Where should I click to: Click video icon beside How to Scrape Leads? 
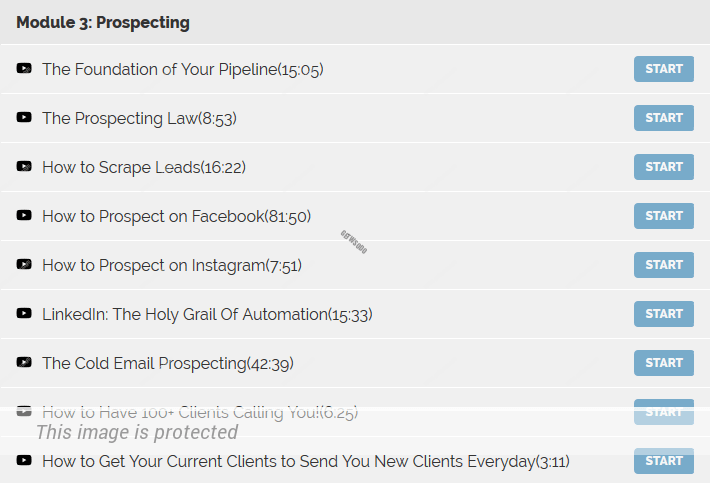[24, 167]
